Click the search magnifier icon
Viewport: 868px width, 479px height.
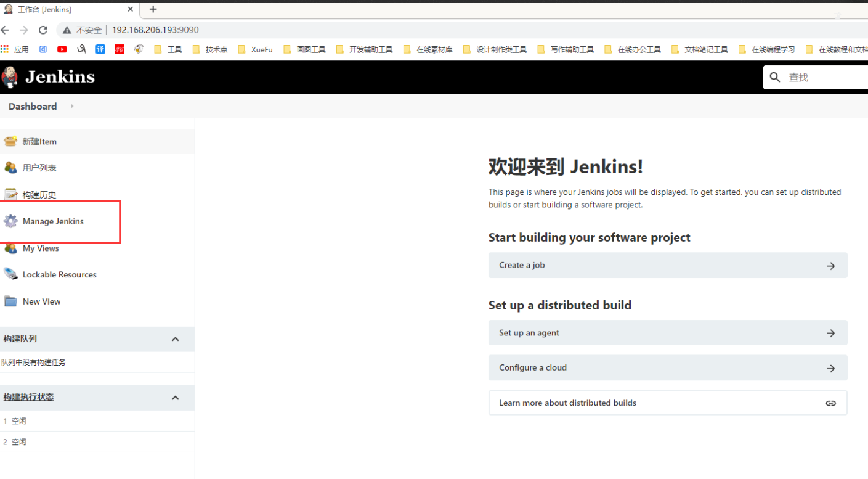775,77
